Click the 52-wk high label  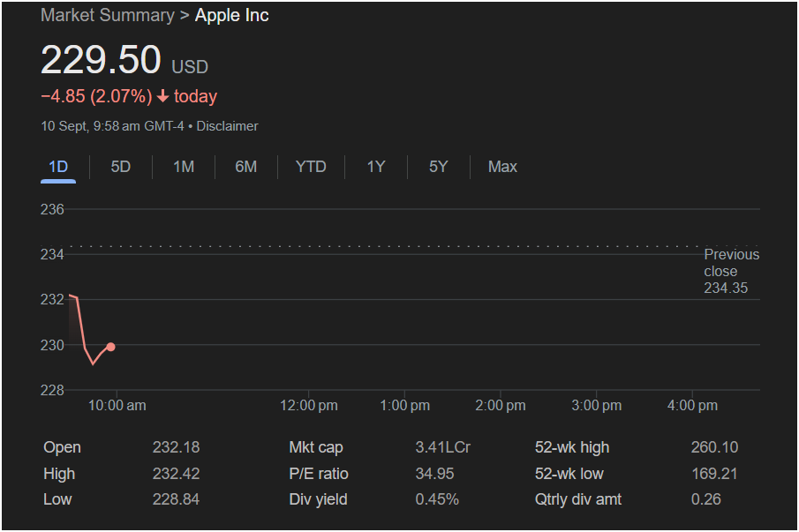572,447
